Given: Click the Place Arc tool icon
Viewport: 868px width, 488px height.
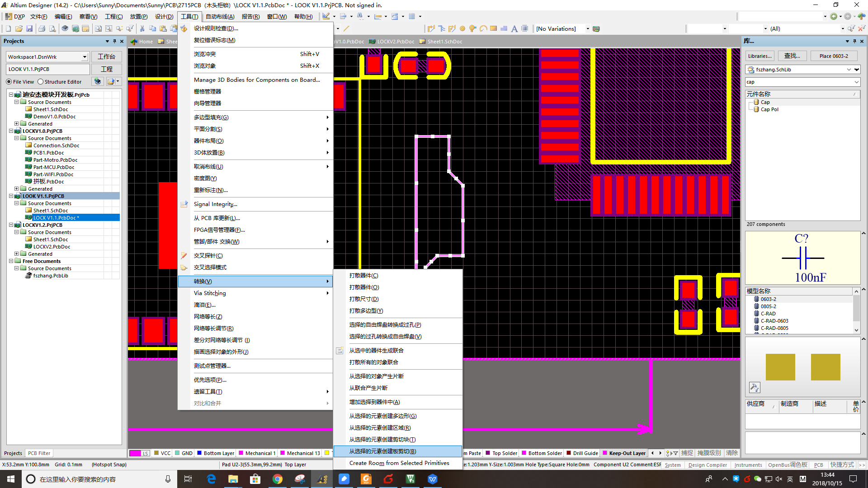Looking at the screenshot, I should [483, 28].
